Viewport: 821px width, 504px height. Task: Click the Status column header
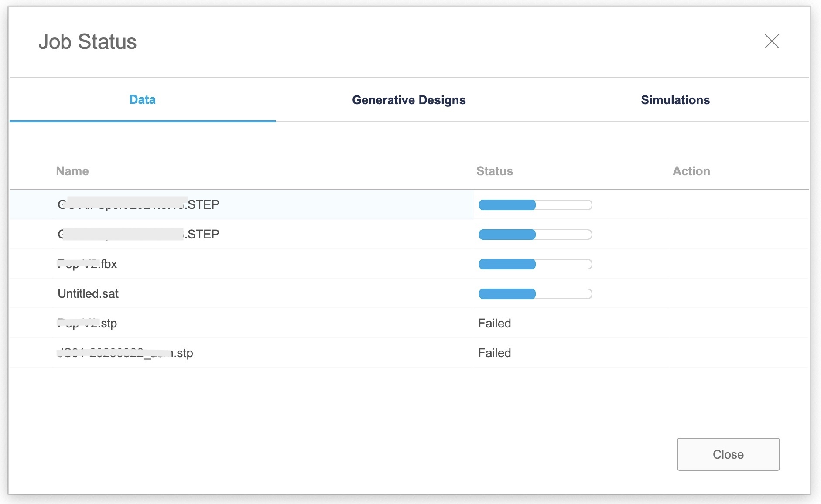pyautogui.click(x=495, y=171)
